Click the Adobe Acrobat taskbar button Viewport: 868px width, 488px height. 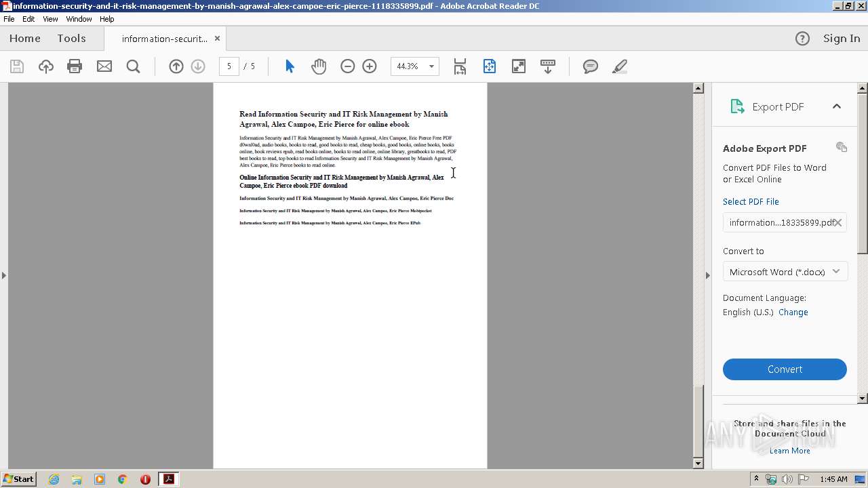(168, 479)
